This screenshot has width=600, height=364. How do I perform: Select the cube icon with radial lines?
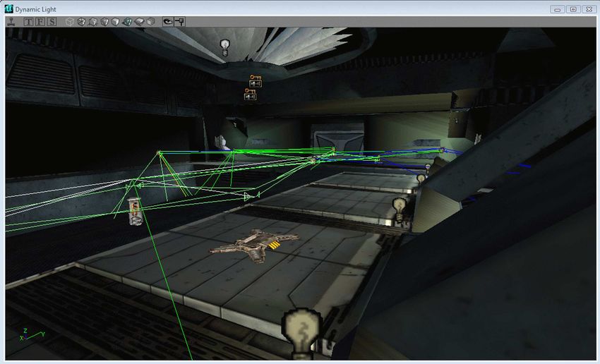pyautogui.click(x=81, y=22)
